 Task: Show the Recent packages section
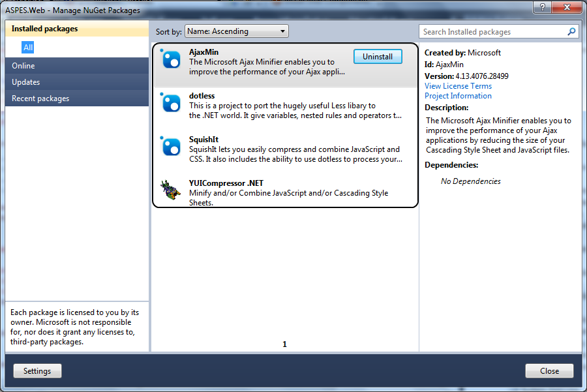(x=77, y=98)
